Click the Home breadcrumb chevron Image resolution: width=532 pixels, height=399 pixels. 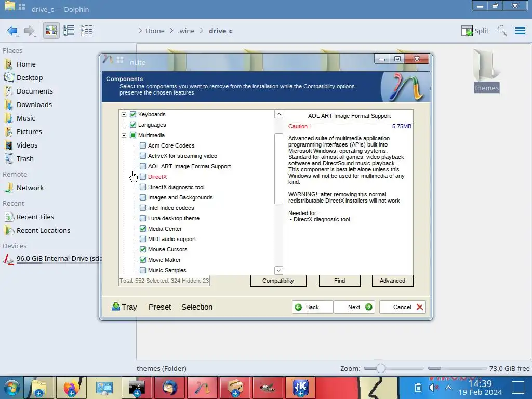point(140,31)
